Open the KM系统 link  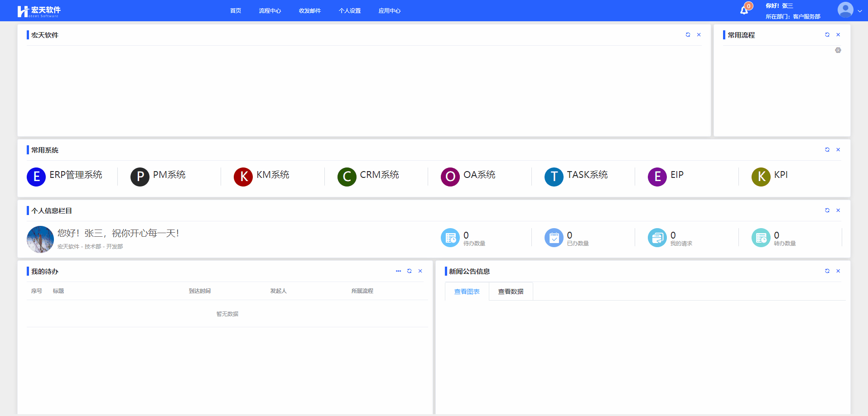point(273,175)
